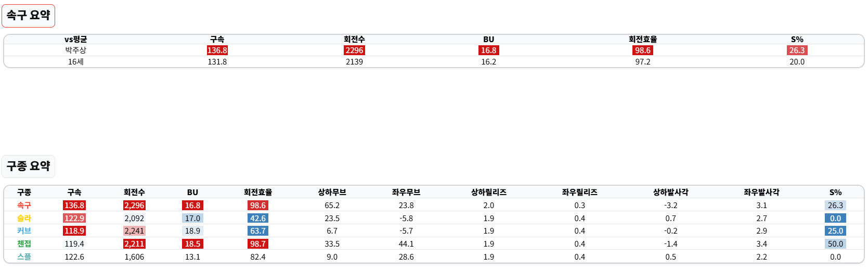Viewport: 868px width, 269px height.
Task: Select the 스플 pitch type label
Action: point(24,257)
